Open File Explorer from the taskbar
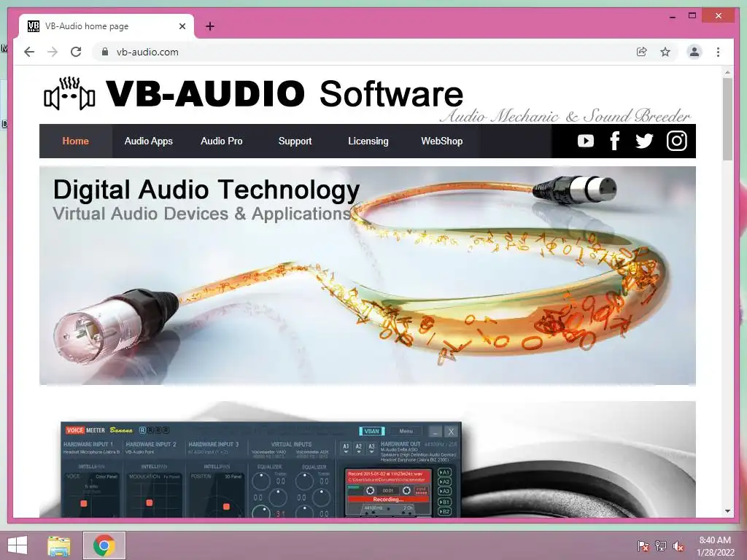 coord(59,545)
